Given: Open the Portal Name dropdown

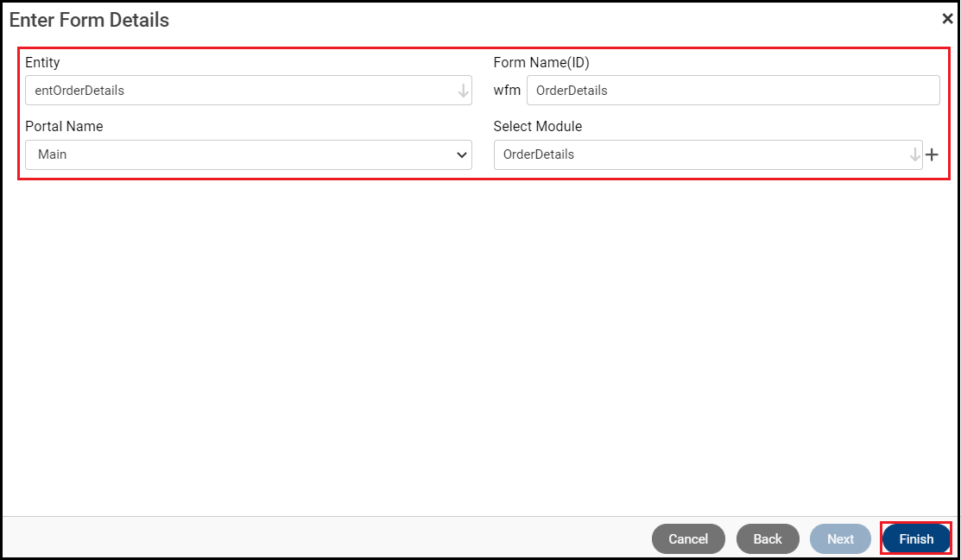Looking at the screenshot, I should pyautogui.click(x=249, y=154).
